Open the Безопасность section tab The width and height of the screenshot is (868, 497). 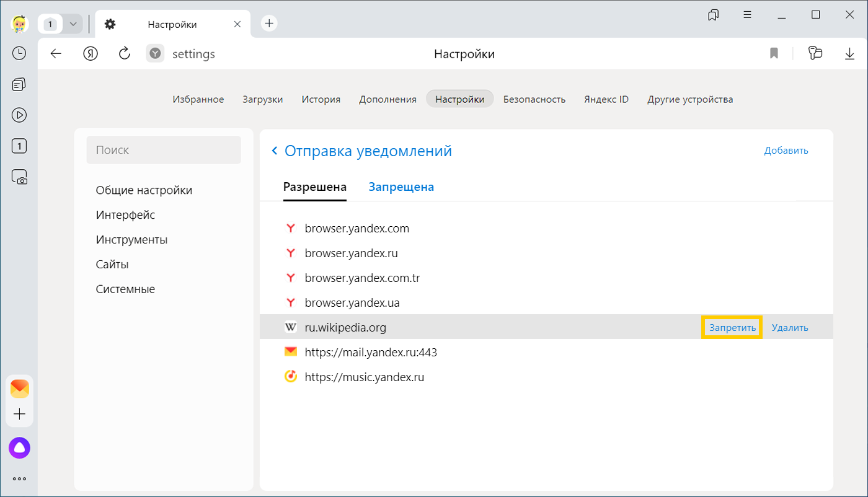(x=534, y=99)
